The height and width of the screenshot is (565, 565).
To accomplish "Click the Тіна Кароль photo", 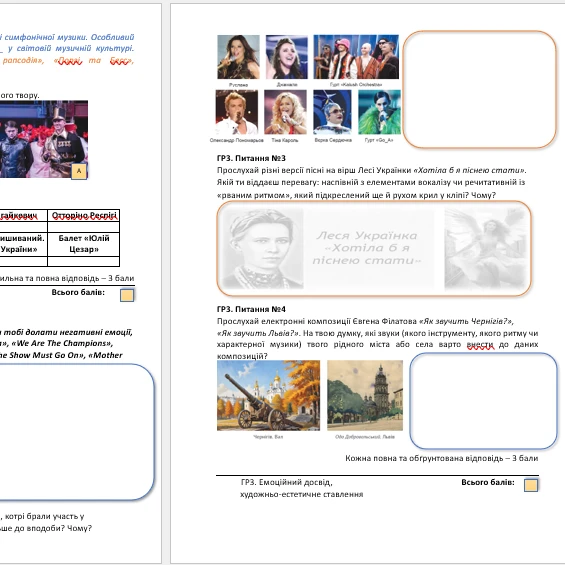I will click(285, 112).
